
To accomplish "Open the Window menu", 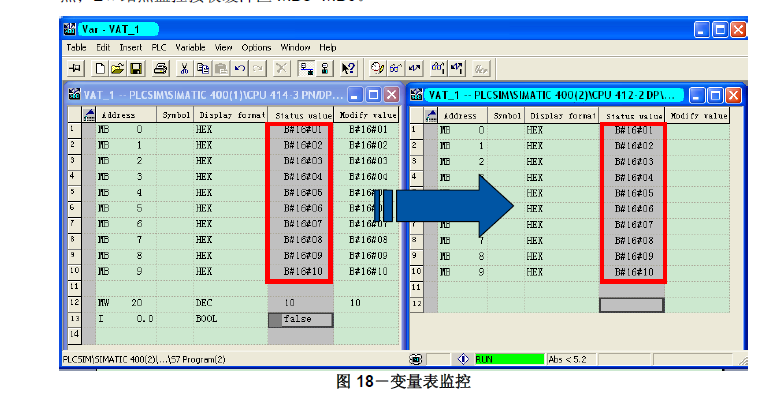I will click(x=295, y=47).
